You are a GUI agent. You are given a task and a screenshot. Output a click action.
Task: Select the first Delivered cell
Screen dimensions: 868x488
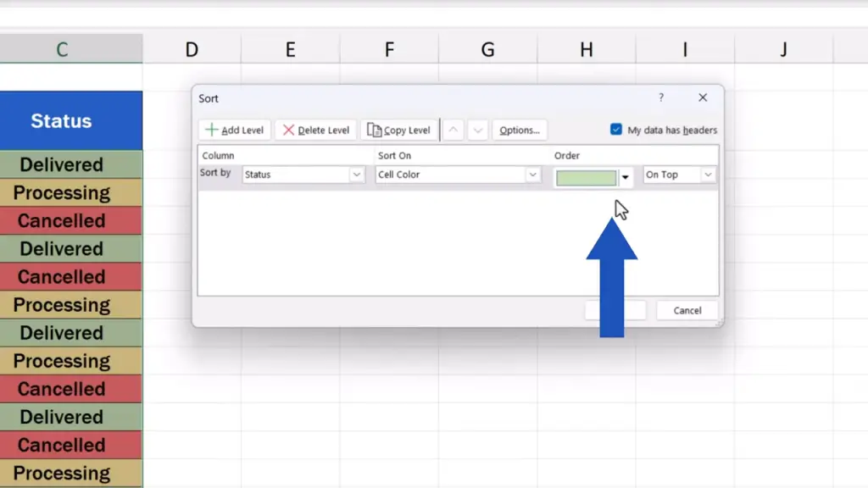(x=62, y=165)
